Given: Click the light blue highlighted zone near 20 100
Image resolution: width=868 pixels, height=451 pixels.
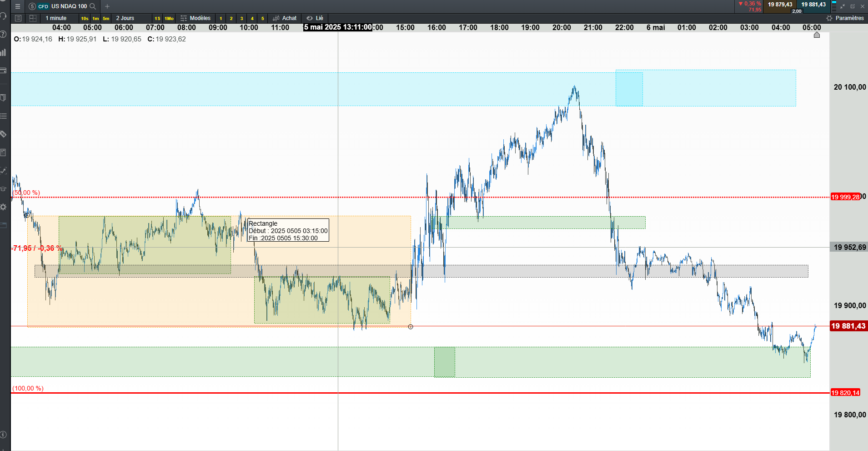Looking at the screenshot, I should pyautogui.click(x=629, y=88).
